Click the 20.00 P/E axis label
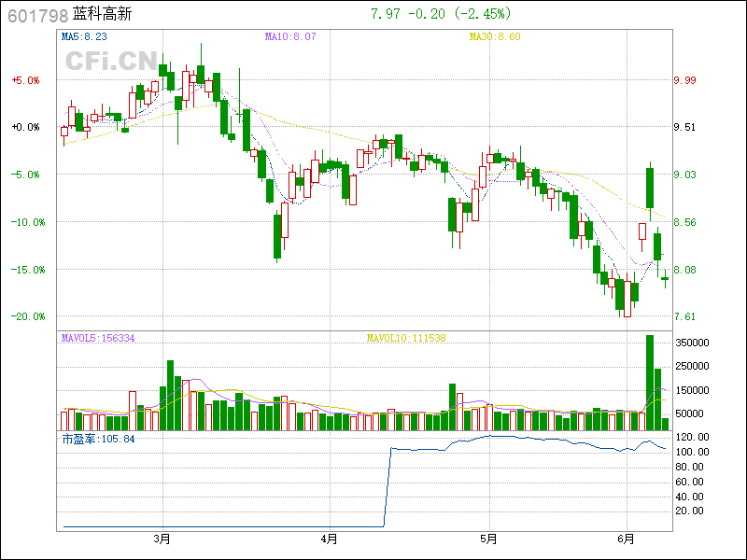Screen dimensions: 747x560 (x=689, y=511)
